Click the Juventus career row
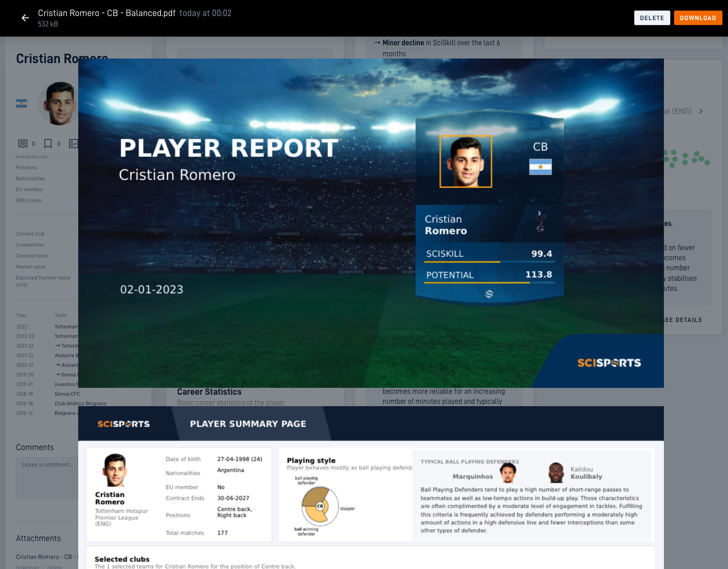 click(x=47, y=384)
